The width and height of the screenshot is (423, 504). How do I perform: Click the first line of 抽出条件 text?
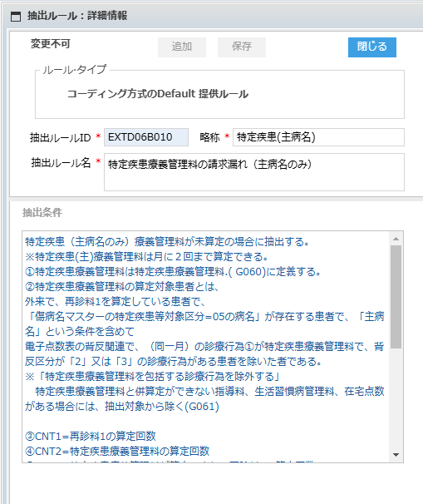tap(167, 241)
